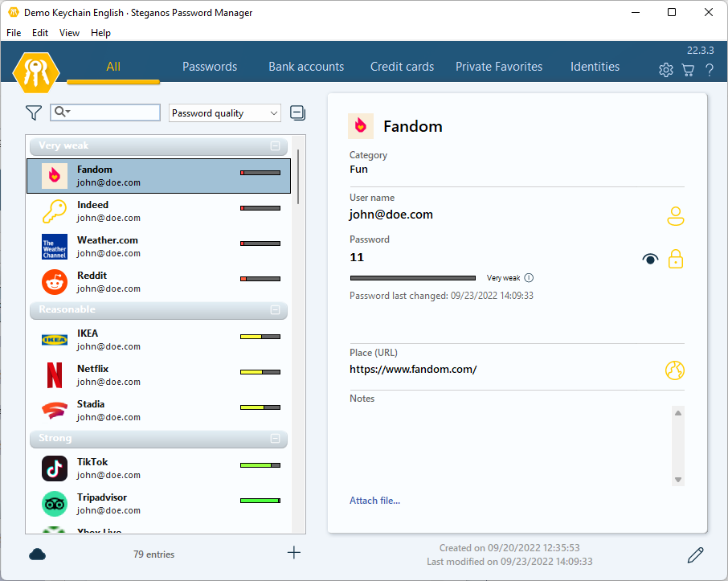Screen dimensions: 728x581
Task: Click the shopping cart icon
Action: pos(688,70)
